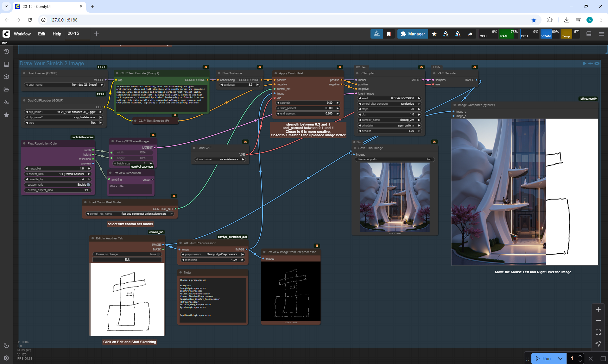
Task: Open the Help menu
Action: (x=57, y=34)
